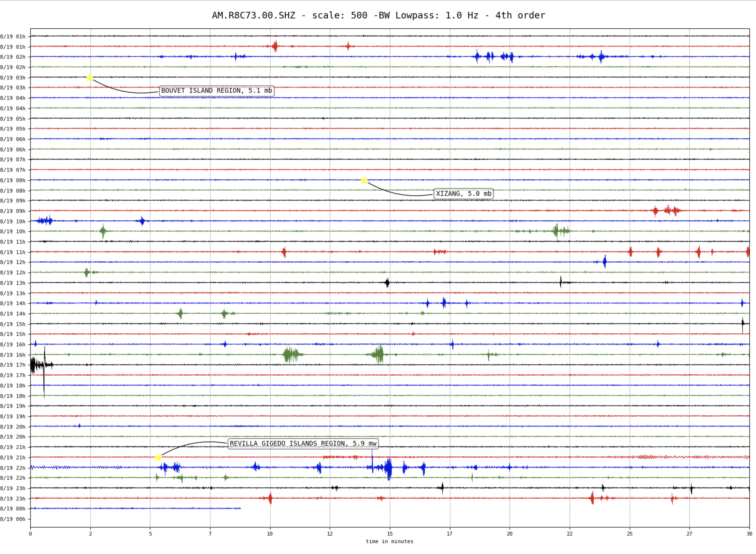The width and height of the screenshot is (756, 554).
Task: Click the x-axis tick label '27'
Action: point(689,534)
